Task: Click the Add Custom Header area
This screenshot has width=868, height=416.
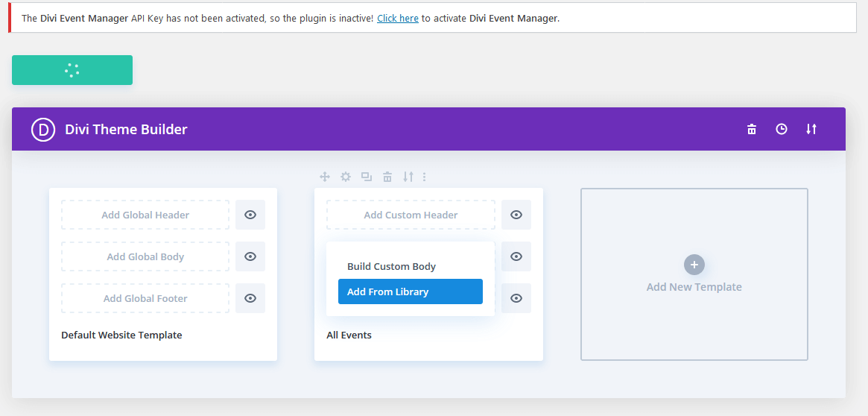Action: pyautogui.click(x=411, y=215)
